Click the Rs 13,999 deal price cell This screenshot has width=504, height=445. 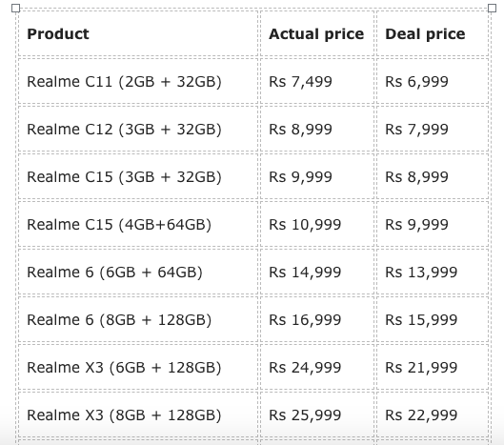coord(433,272)
